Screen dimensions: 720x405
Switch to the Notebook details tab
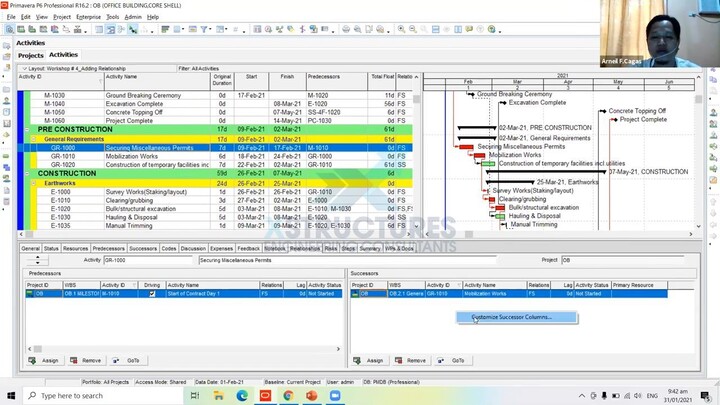pos(275,248)
